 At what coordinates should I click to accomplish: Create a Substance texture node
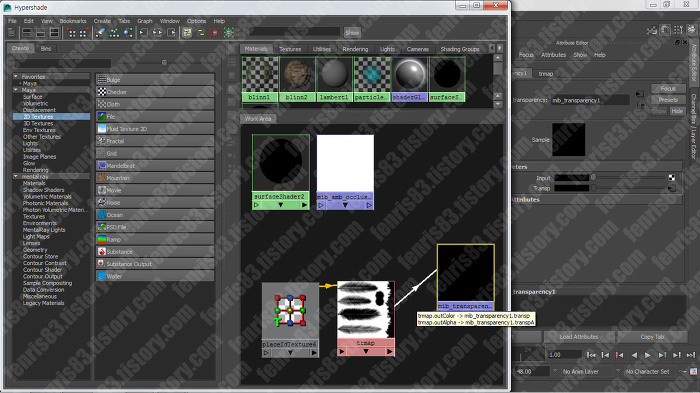155,251
